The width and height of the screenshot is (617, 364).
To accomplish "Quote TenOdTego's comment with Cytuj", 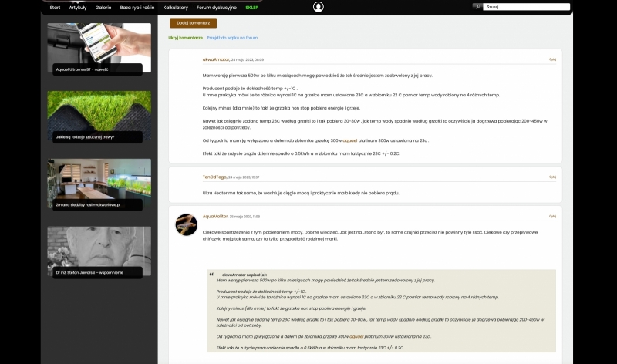I will click(552, 177).
